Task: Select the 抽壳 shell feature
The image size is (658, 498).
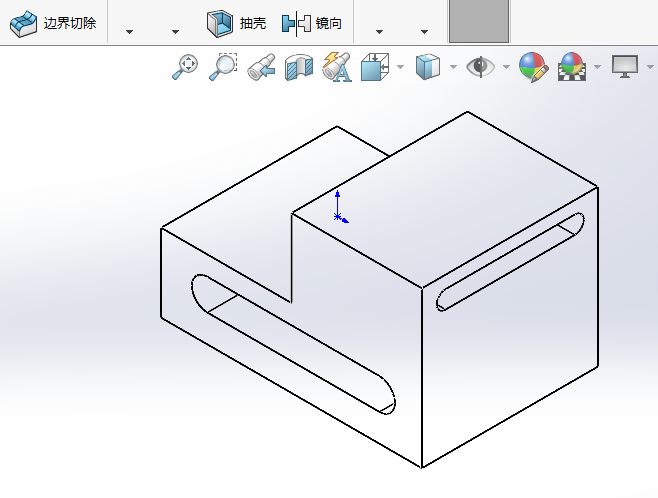Action: tap(236, 23)
